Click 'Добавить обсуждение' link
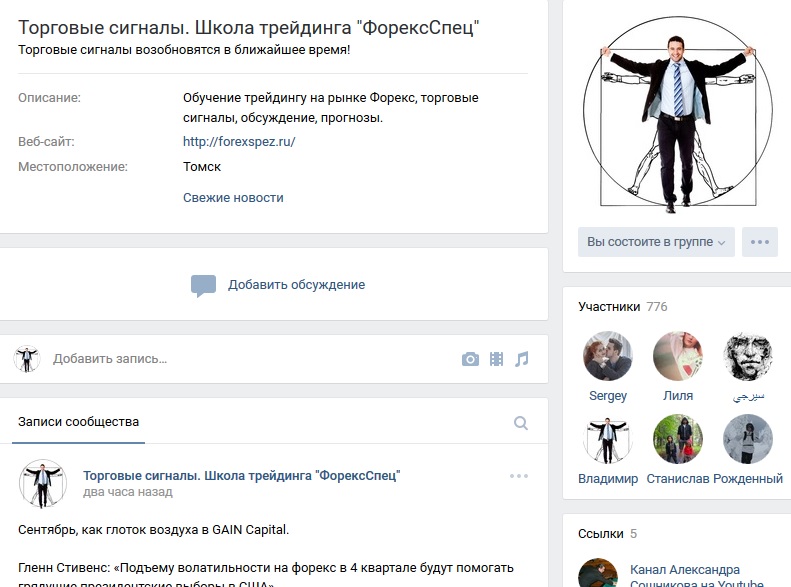Image resolution: width=791 pixels, height=587 pixels. pos(297,285)
